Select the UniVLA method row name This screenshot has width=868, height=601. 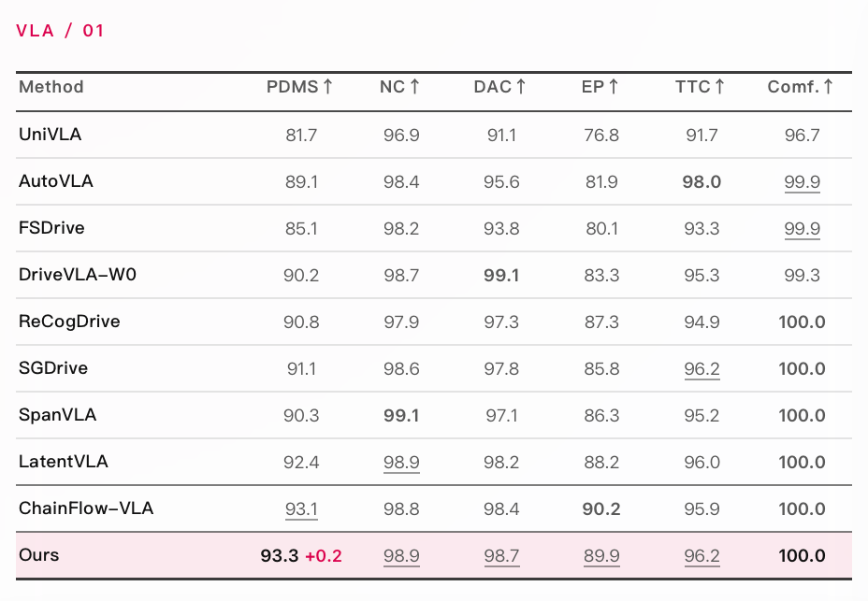(50, 135)
